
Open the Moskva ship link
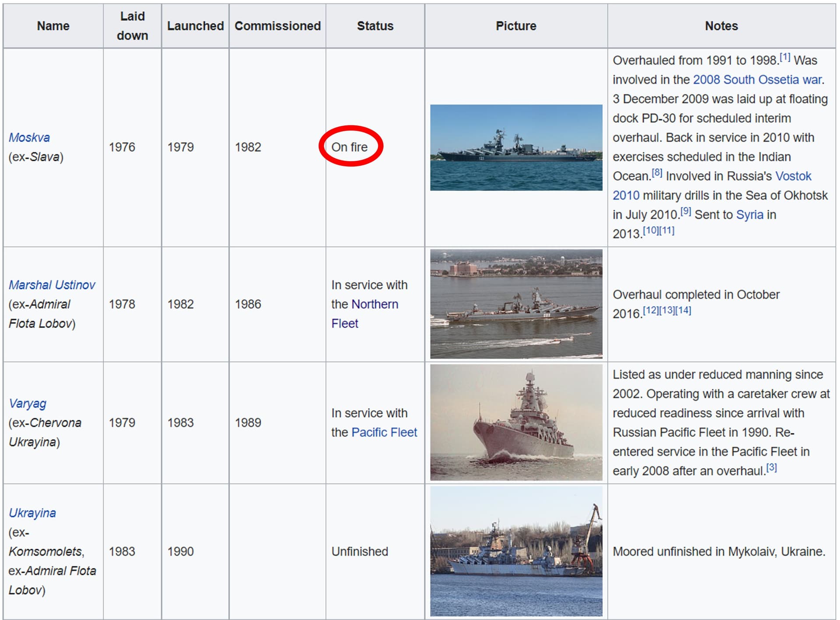(29, 137)
